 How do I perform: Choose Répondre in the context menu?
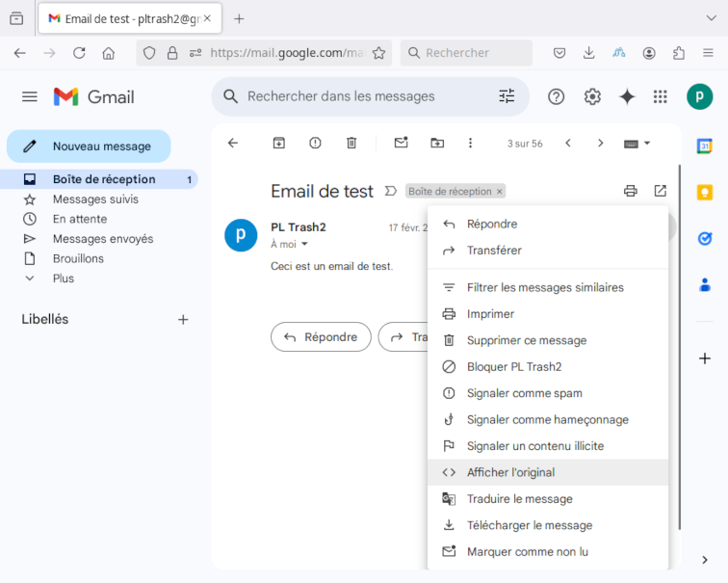[548, 224]
